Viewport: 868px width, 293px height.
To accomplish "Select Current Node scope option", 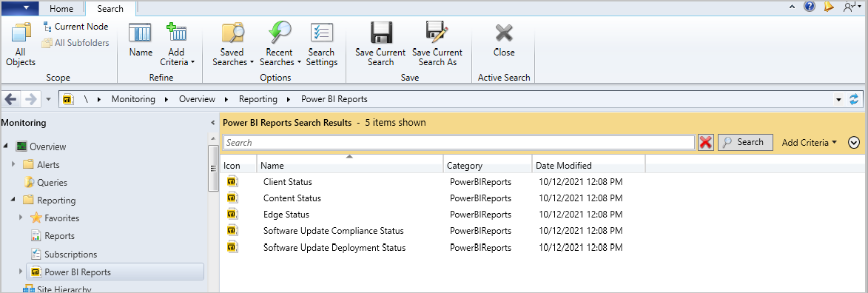I will click(75, 27).
